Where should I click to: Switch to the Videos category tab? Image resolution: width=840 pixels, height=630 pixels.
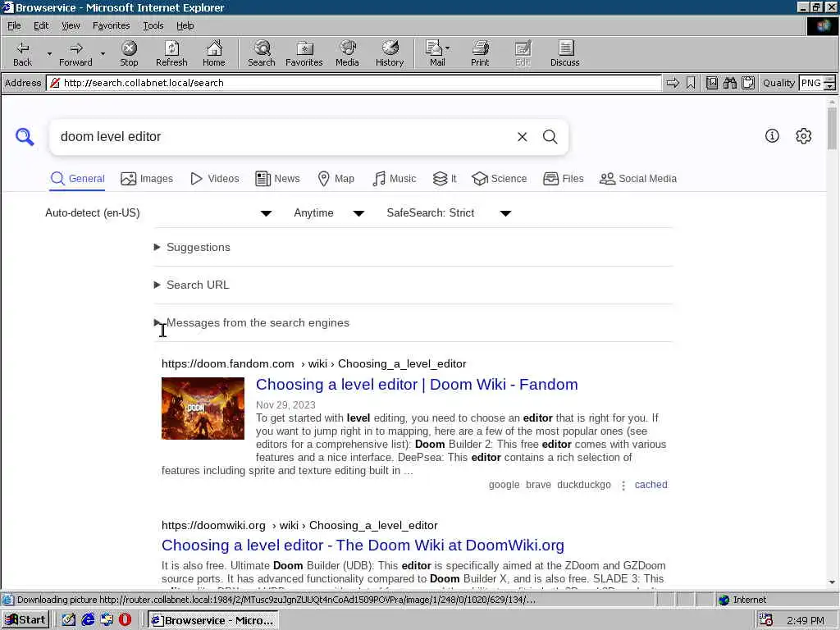click(x=215, y=179)
